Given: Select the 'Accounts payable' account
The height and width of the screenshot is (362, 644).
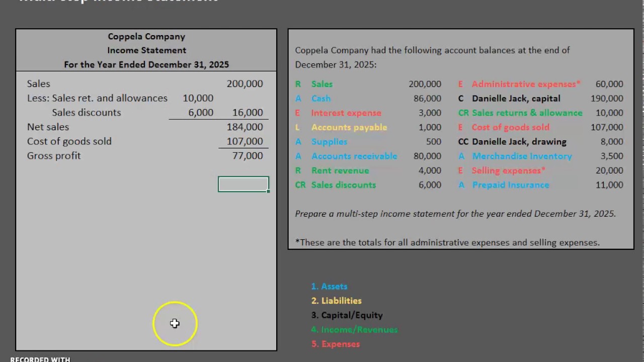Looking at the screenshot, I should tap(349, 127).
